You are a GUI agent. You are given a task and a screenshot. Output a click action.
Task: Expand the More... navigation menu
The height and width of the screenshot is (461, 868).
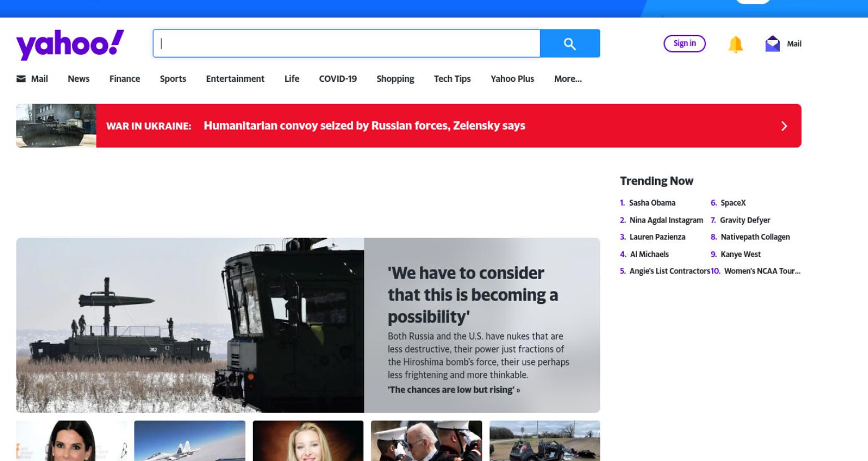pyautogui.click(x=568, y=79)
